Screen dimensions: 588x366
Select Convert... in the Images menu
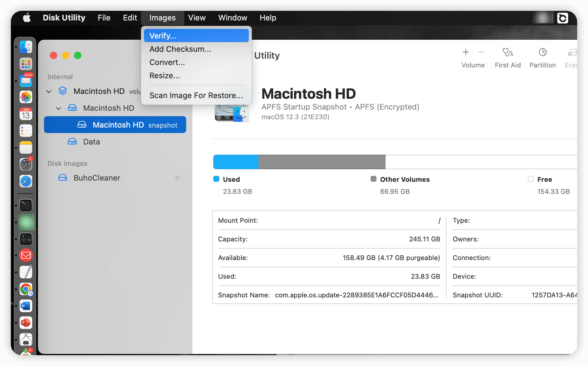click(x=196, y=62)
